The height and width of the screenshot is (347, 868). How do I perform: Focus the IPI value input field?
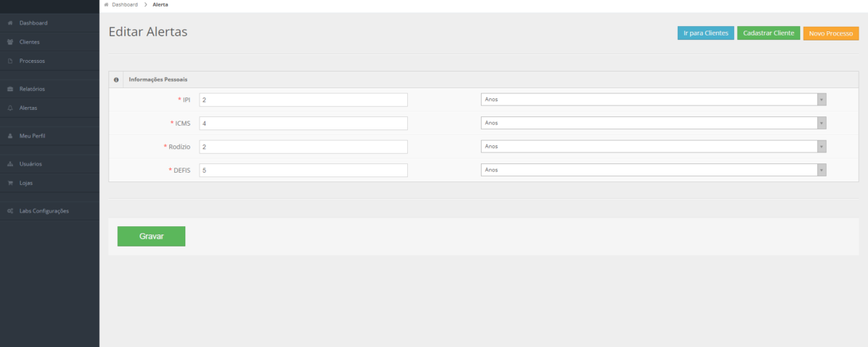(304, 100)
